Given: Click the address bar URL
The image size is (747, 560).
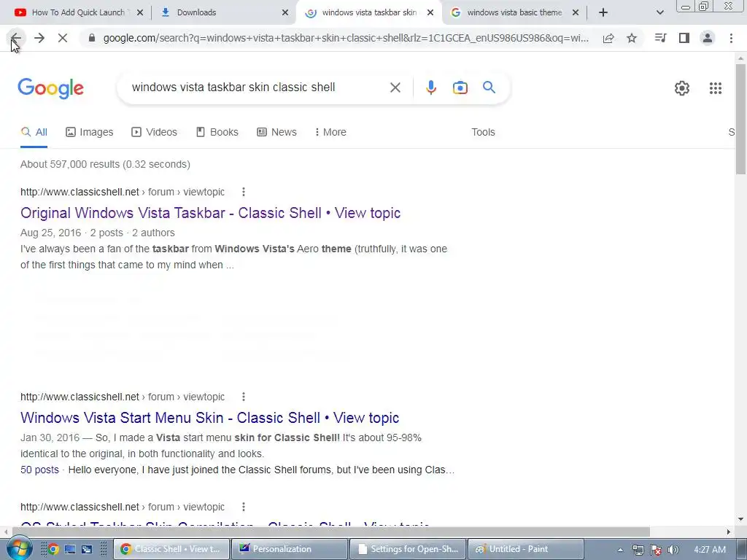Looking at the screenshot, I should coord(346,38).
